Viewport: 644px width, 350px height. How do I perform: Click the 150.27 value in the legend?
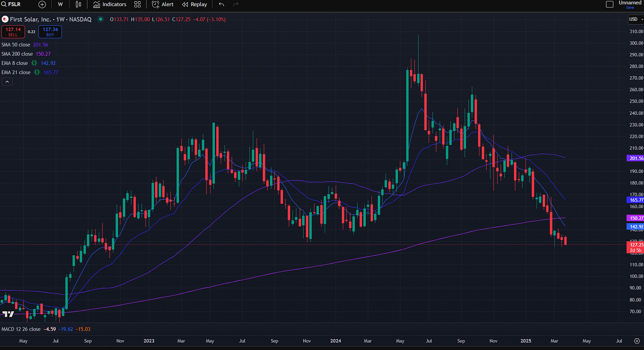click(x=43, y=54)
